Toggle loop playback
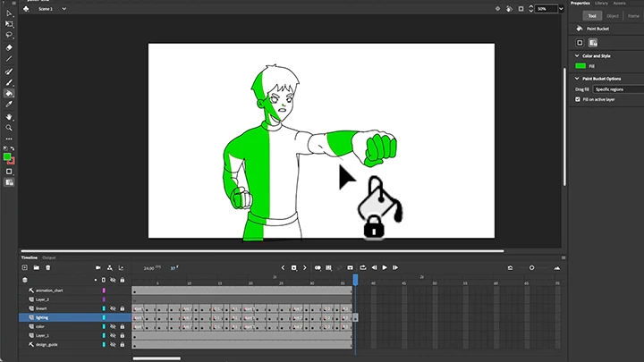Viewport: 644px width, 362px height. pyautogui.click(x=363, y=267)
